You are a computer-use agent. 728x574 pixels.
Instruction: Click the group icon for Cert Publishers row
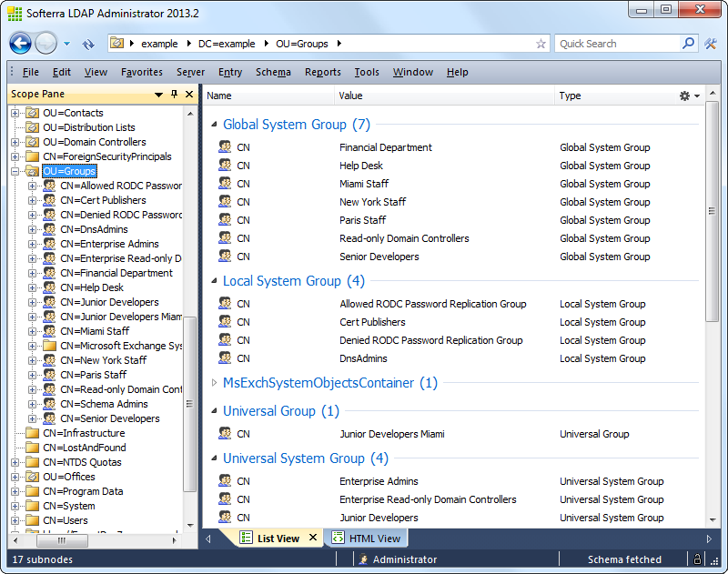coord(225,321)
